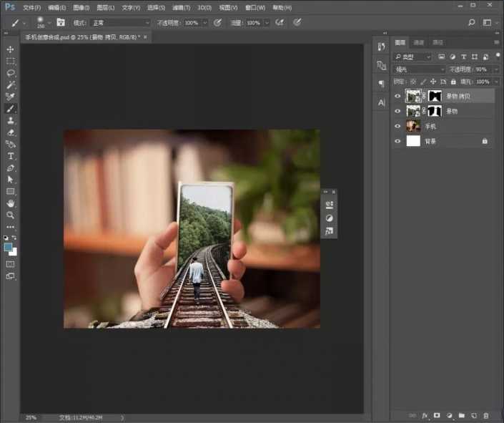This screenshot has height=423, width=504.
Task: Switch to the 通道 panel tab
Action: coord(418,43)
